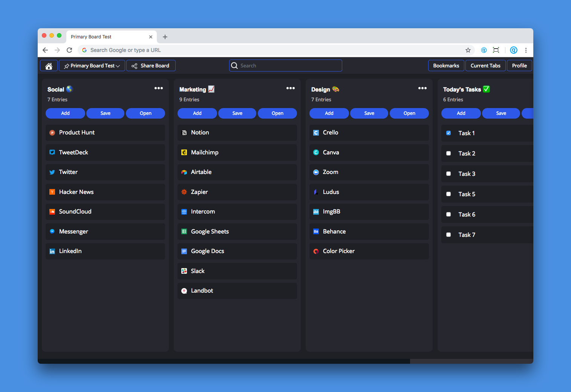Click the LinkedIn favicon
Screen dimensions: 571x392
coord(52,251)
